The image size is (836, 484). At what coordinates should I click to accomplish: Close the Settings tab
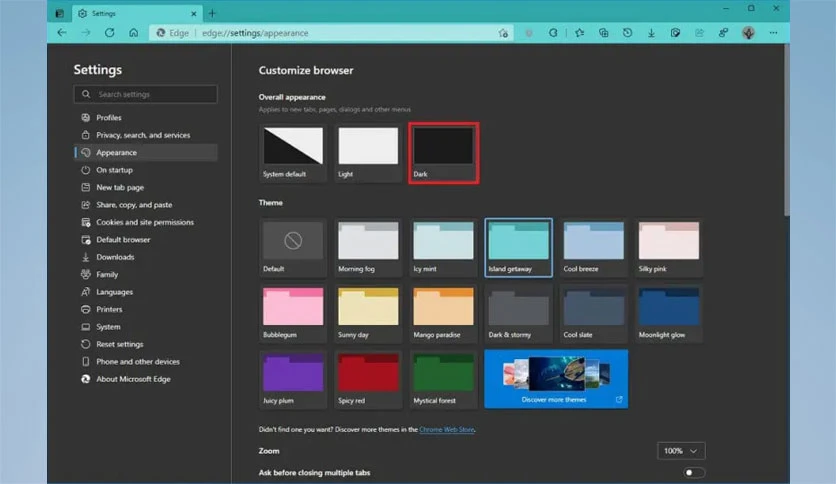[x=194, y=13]
